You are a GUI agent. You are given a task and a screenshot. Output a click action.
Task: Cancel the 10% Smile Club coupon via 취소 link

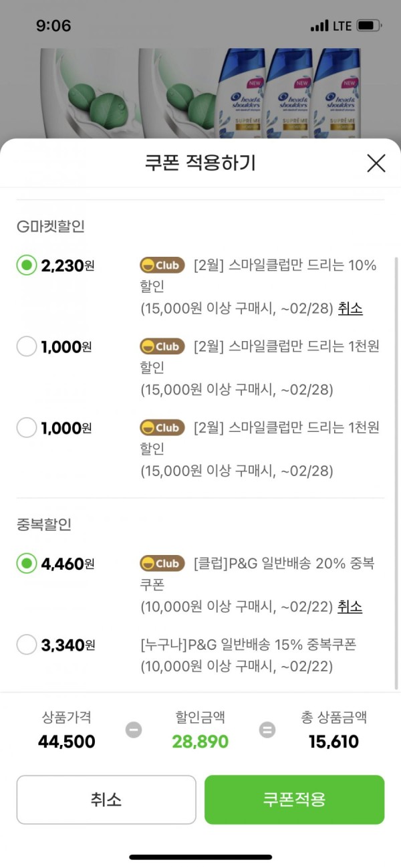click(x=350, y=308)
